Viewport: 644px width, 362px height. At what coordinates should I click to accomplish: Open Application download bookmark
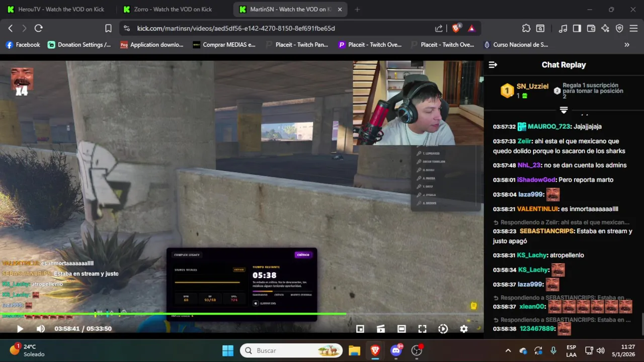coord(152,45)
